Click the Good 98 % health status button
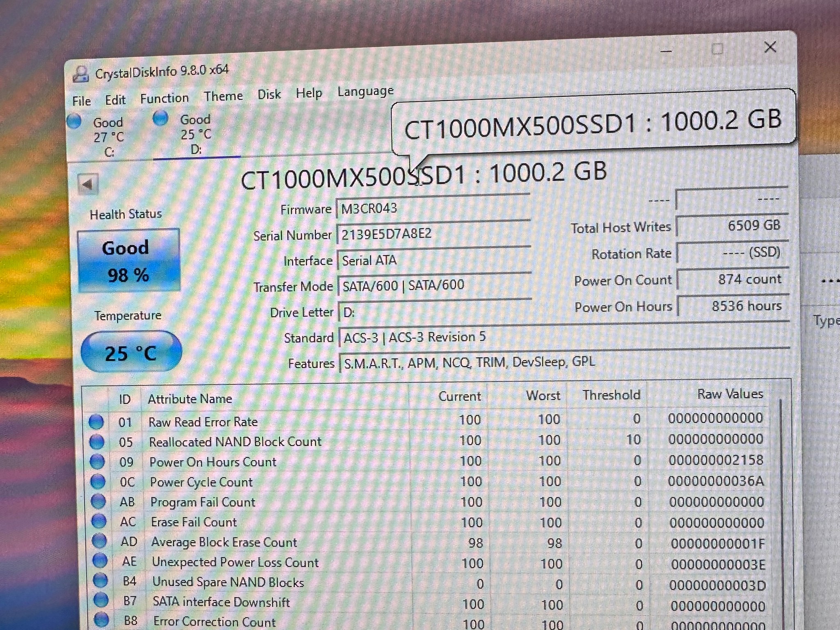The image size is (840, 630). click(x=129, y=260)
